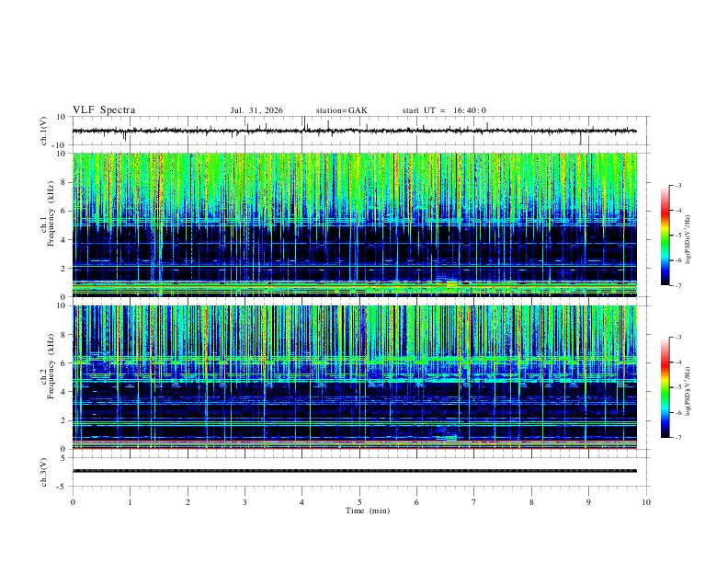Click the ch.1 spectrogram color scale bar
Image resolution: width=728 pixels, height=563 pixels.
tap(665, 236)
